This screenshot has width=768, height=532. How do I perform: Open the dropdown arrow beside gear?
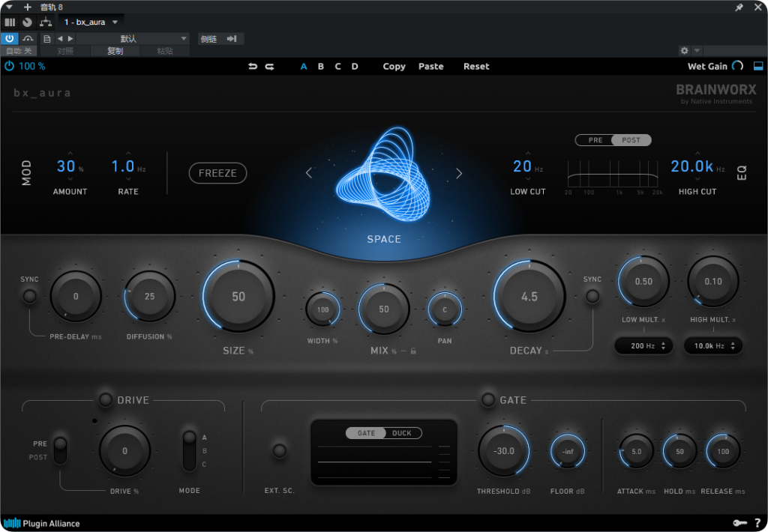[697, 50]
